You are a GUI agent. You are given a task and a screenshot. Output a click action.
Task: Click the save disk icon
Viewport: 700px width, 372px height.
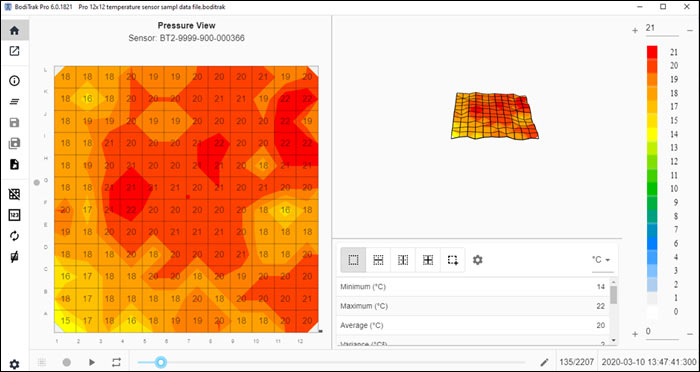click(15, 123)
